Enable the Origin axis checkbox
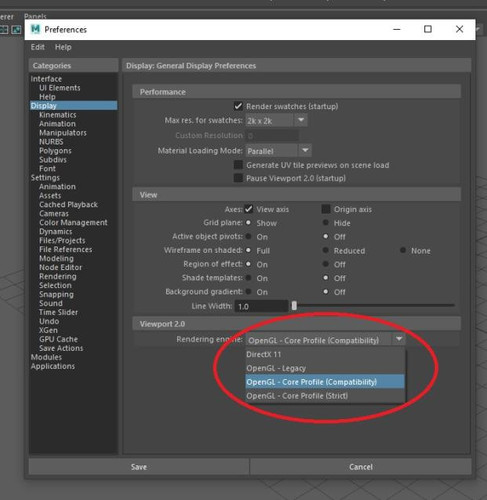 [326, 209]
